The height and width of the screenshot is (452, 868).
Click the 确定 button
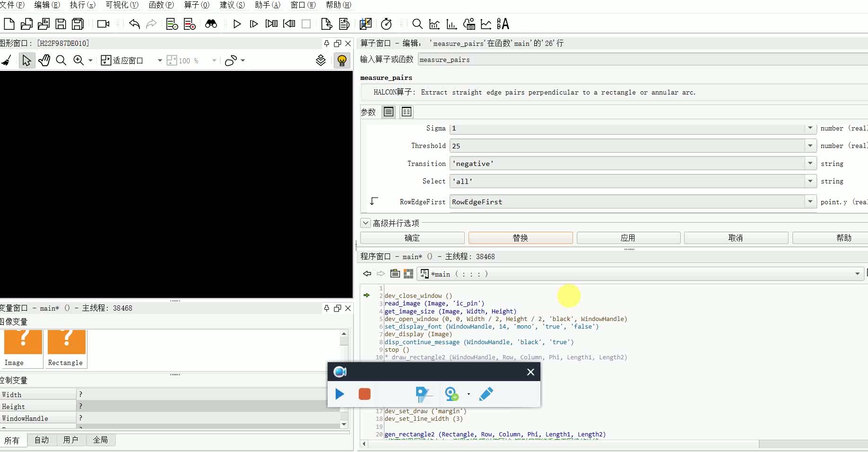click(412, 238)
